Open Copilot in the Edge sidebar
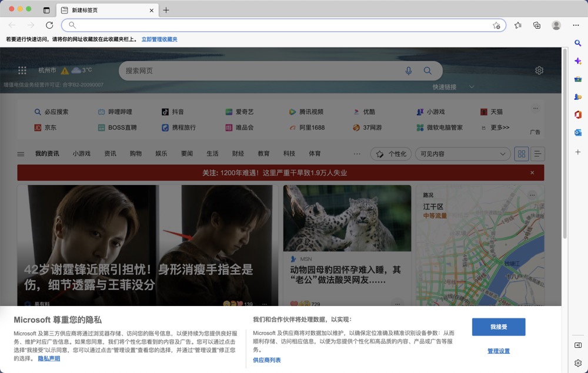This screenshot has height=373, width=588. coord(578,61)
